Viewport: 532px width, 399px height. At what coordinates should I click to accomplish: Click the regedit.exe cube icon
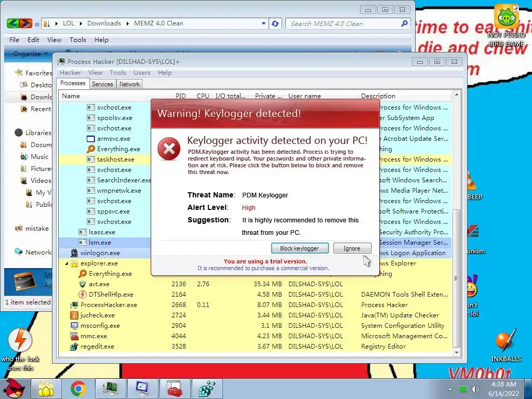[x=74, y=347]
